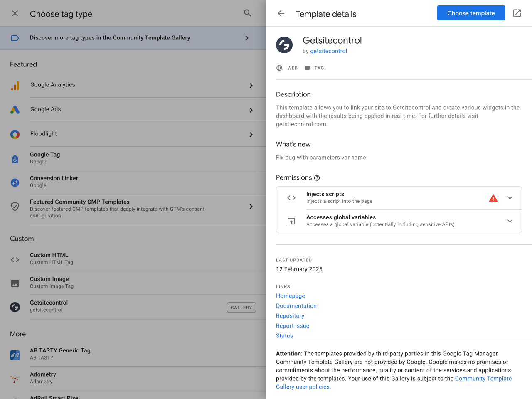
Task: Click the Getsitecontrol logo in template details
Action: tap(284, 45)
